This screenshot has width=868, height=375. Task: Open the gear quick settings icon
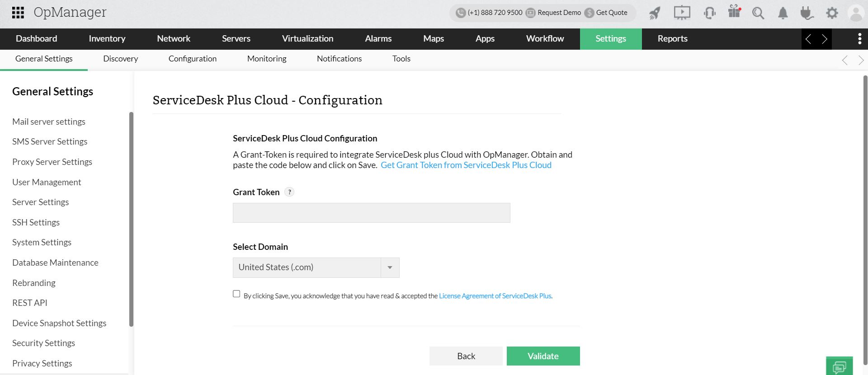pos(832,13)
